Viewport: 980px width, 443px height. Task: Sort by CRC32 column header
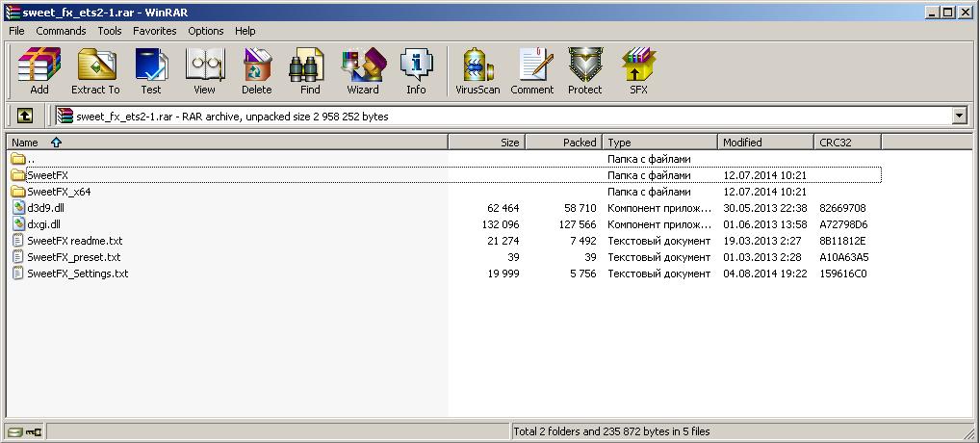pyautogui.click(x=847, y=143)
